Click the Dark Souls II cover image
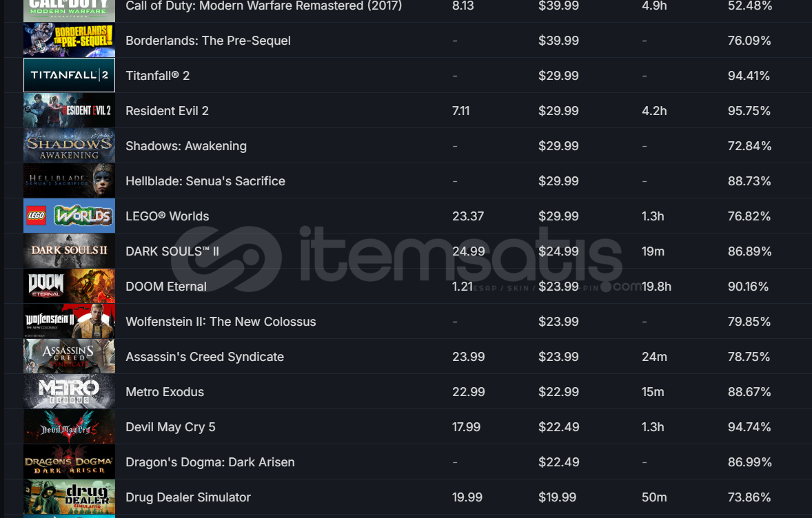Image resolution: width=812 pixels, height=518 pixels. [69, 251]
